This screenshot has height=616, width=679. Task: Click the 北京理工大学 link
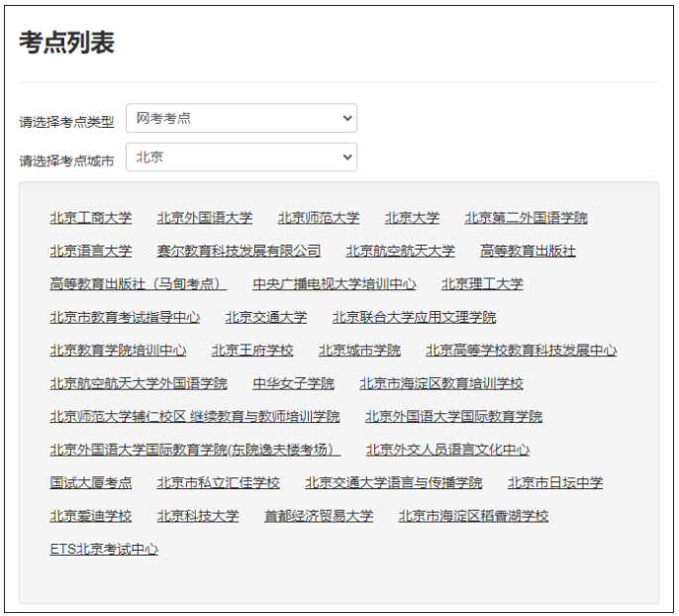coord(482,284)
